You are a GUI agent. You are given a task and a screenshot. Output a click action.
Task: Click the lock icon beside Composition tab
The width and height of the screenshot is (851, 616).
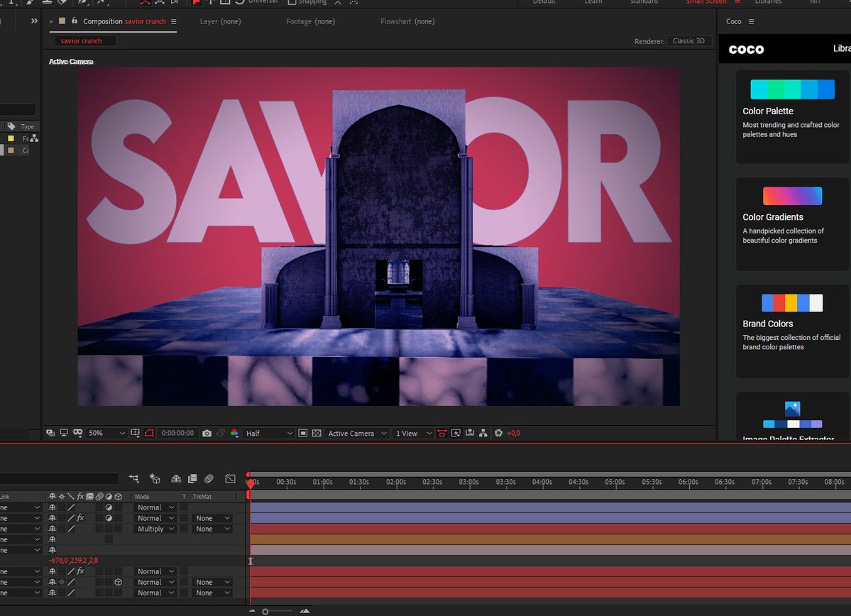pos(75,21)
